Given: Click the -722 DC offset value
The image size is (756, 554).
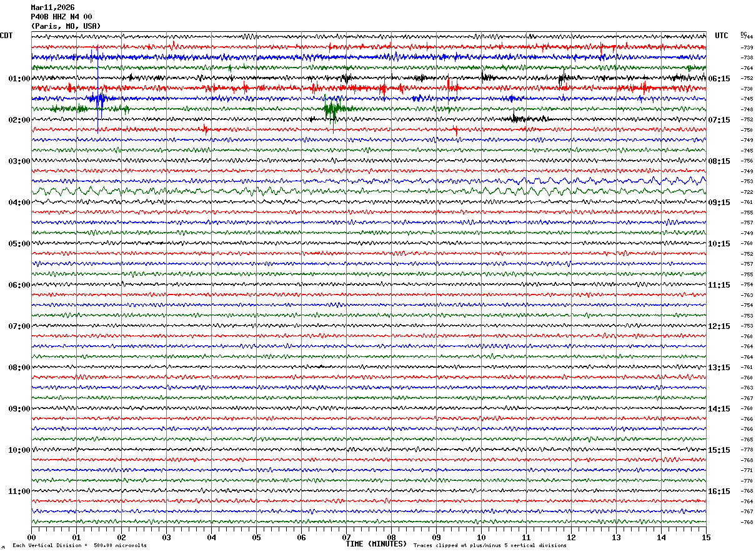Looking at the screenshot, I should 747,192.
